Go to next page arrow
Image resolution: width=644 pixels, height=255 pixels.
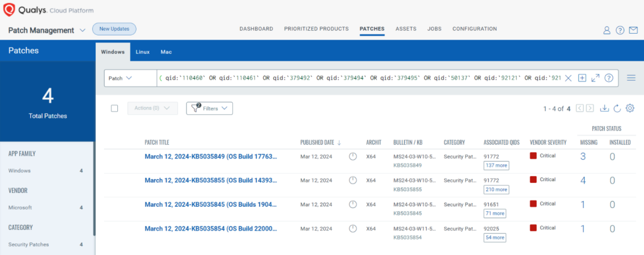coord(590,108)
